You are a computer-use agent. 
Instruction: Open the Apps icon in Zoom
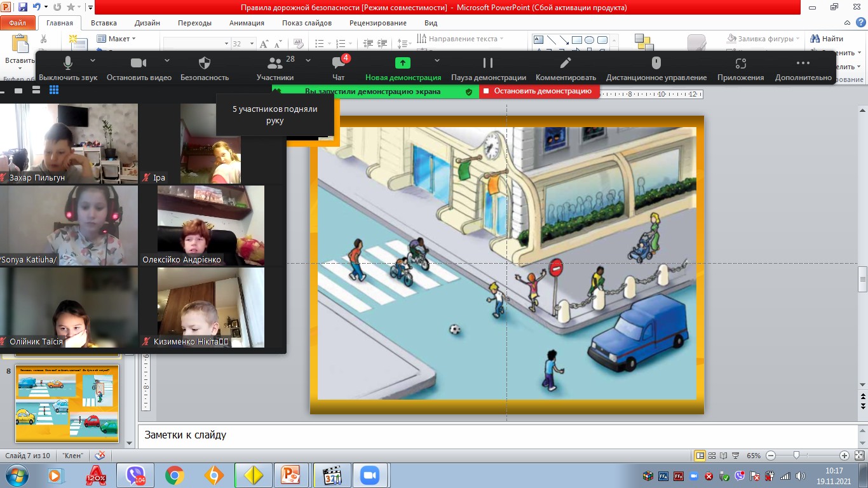[x=740, y=63]
